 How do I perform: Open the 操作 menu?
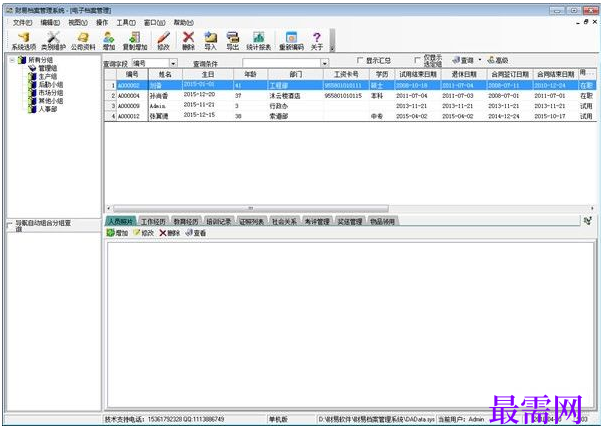tap(102, 23)
